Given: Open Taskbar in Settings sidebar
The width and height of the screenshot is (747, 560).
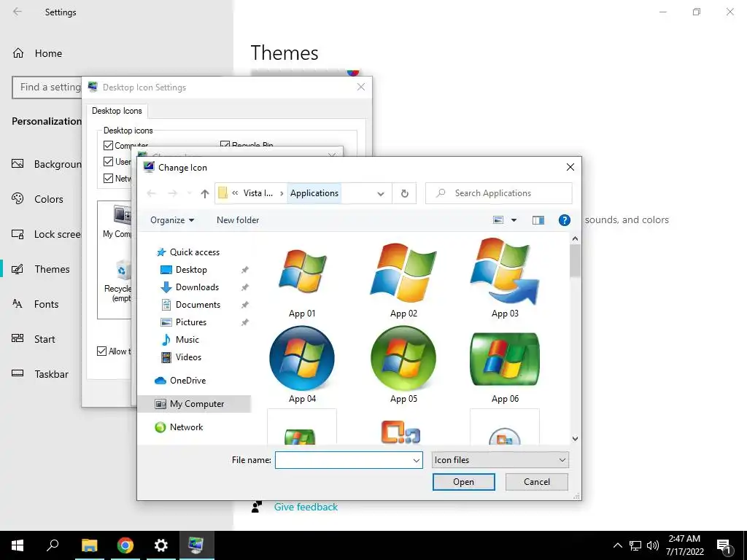Looking at the screenshot, I should (41, 374).
